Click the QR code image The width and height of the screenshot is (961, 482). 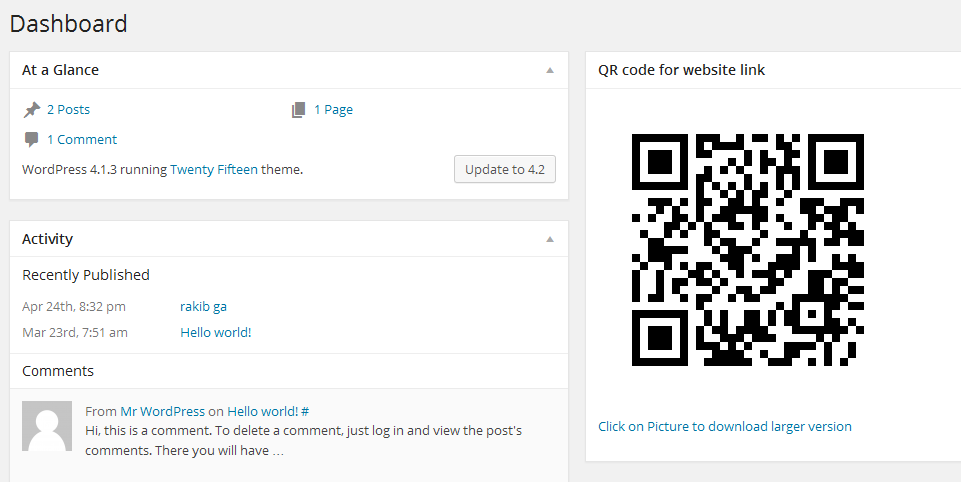tap(748, 250)
